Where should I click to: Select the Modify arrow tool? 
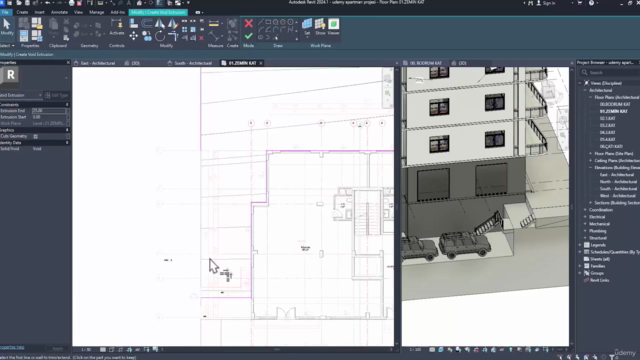7,27
